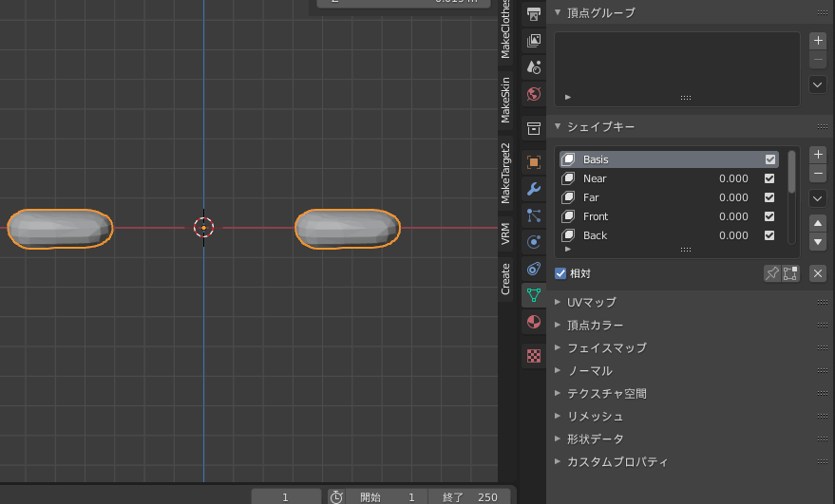This screenshot has height=504, width=835.
Task: Switch to the MakeSkin sidebar tab
Action: (505, 100)
